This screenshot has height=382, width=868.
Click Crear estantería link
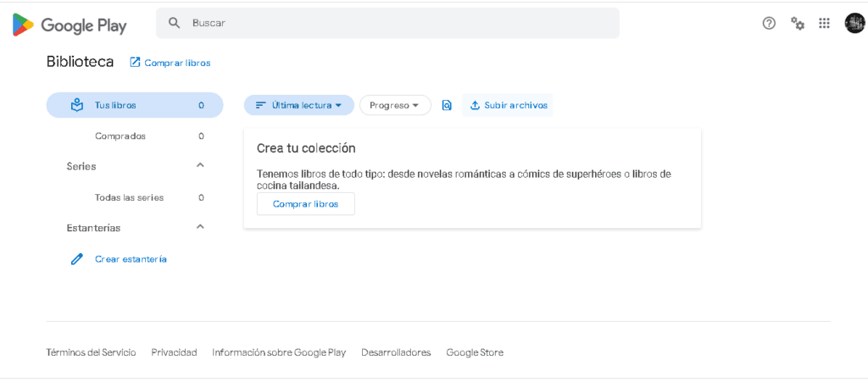click(x=131, y=259)
